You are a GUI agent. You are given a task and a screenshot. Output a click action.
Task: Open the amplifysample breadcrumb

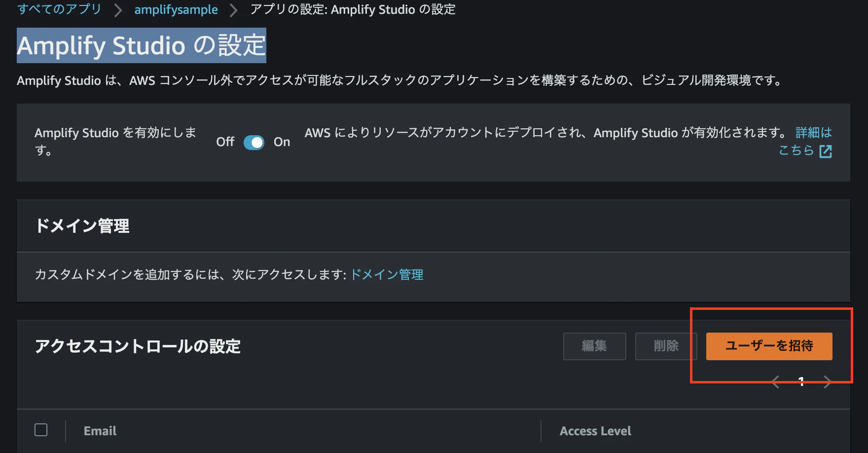pos(176,9)
